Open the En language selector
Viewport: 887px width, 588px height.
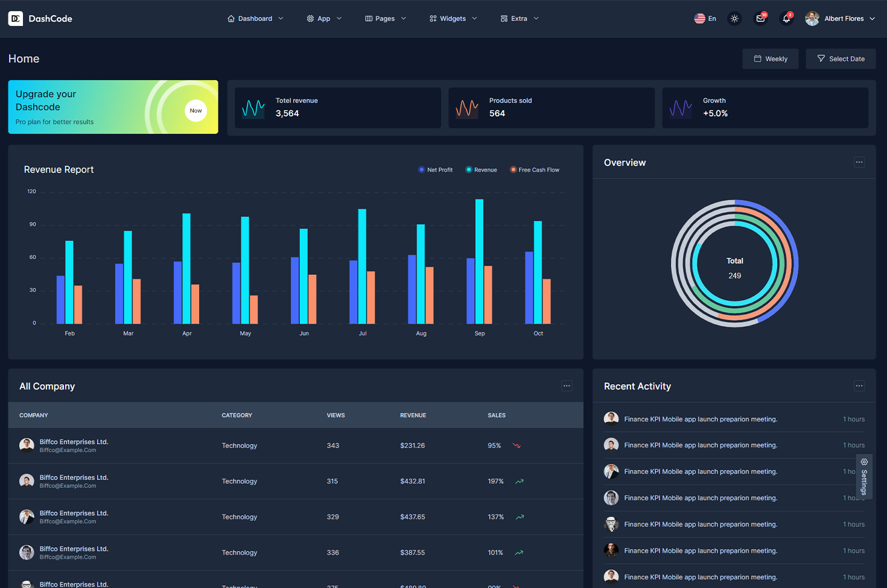point(705,19)
